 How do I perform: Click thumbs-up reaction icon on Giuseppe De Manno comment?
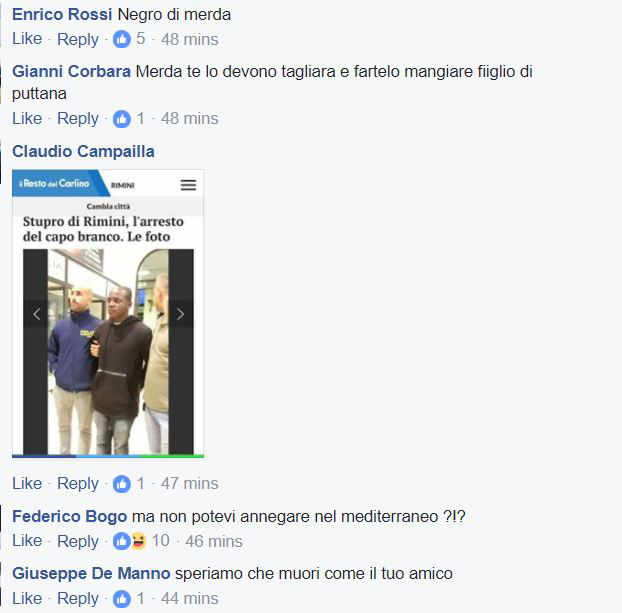point(122,599)
